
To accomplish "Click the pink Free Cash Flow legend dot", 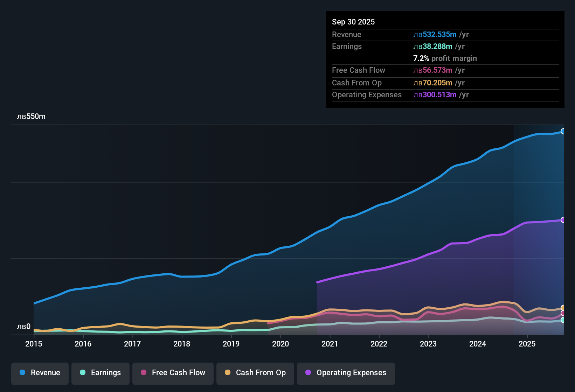I will pos(143,373).
